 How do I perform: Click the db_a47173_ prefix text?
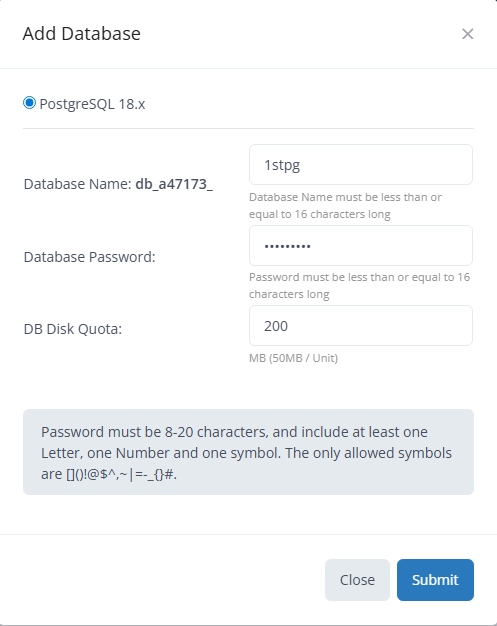coord(174,184)
